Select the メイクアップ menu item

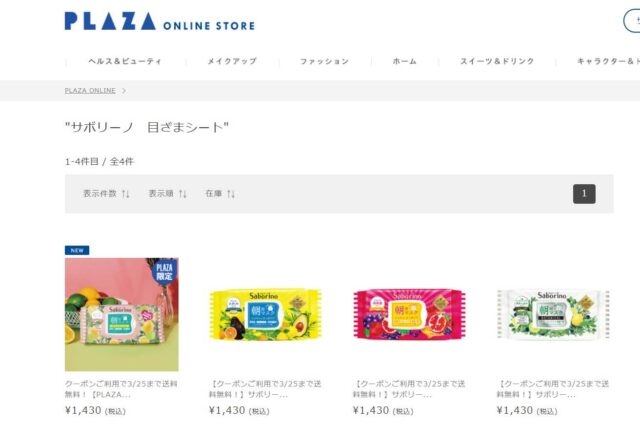232,61
